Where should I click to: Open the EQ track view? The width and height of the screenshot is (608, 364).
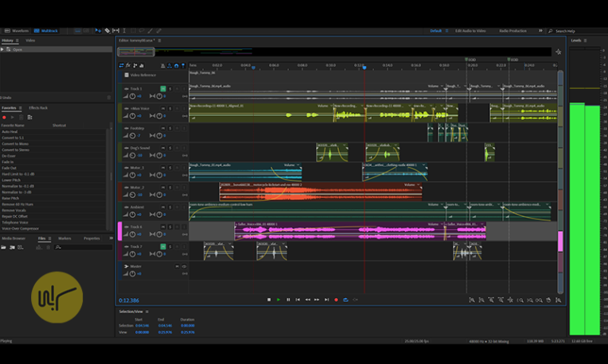click(142, 65)
